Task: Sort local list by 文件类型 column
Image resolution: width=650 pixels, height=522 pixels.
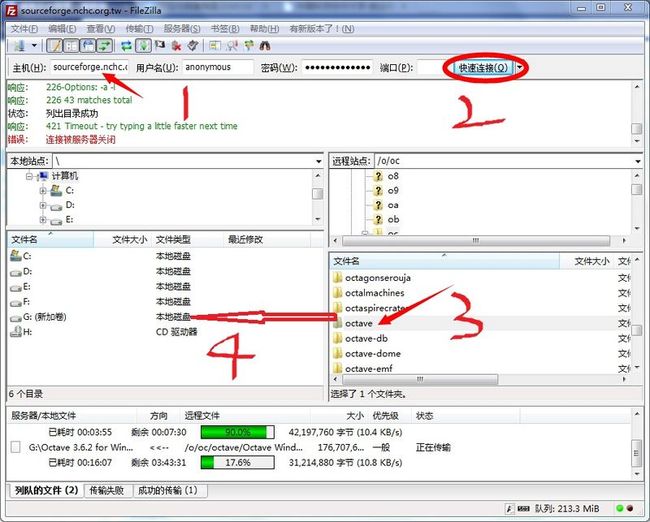Action: click(187, 240)
